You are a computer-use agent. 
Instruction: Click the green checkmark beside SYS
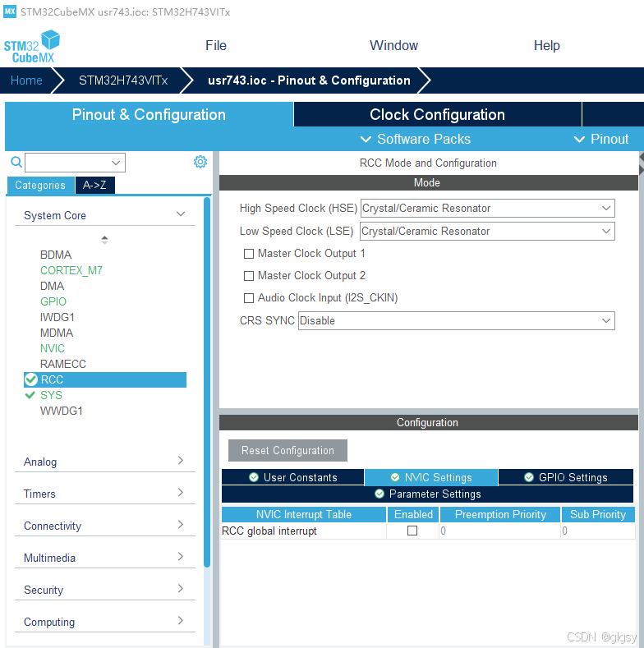tap(30, 395)
